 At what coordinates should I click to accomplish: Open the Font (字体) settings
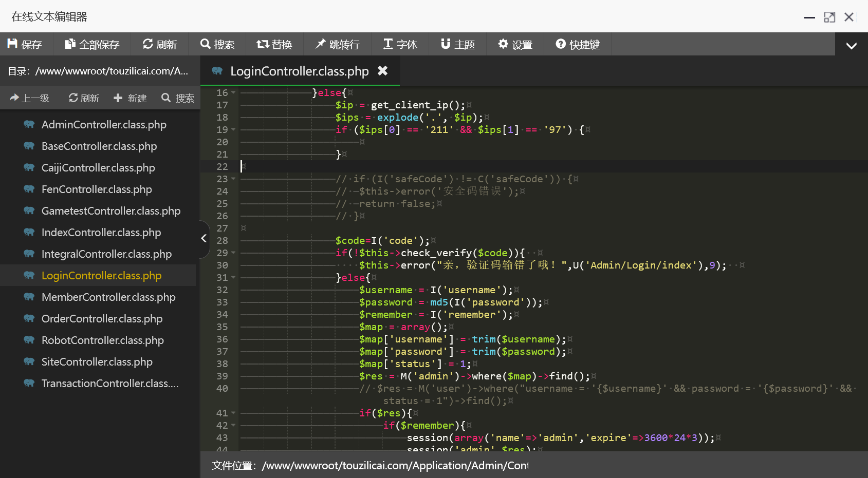(400, 44)
